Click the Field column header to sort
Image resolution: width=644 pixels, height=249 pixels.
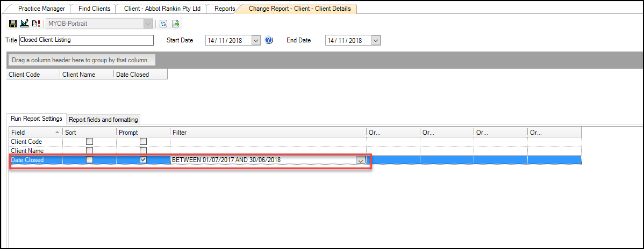[32, 132]
